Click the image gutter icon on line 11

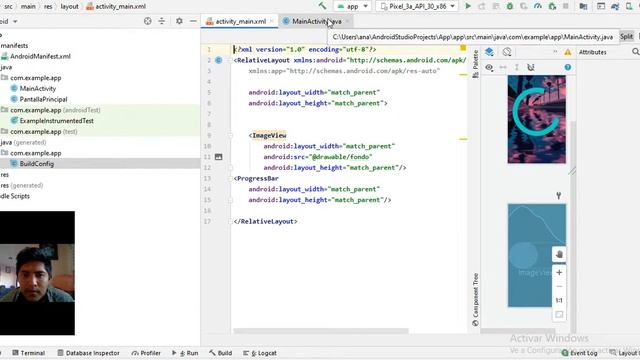[219, 157]
